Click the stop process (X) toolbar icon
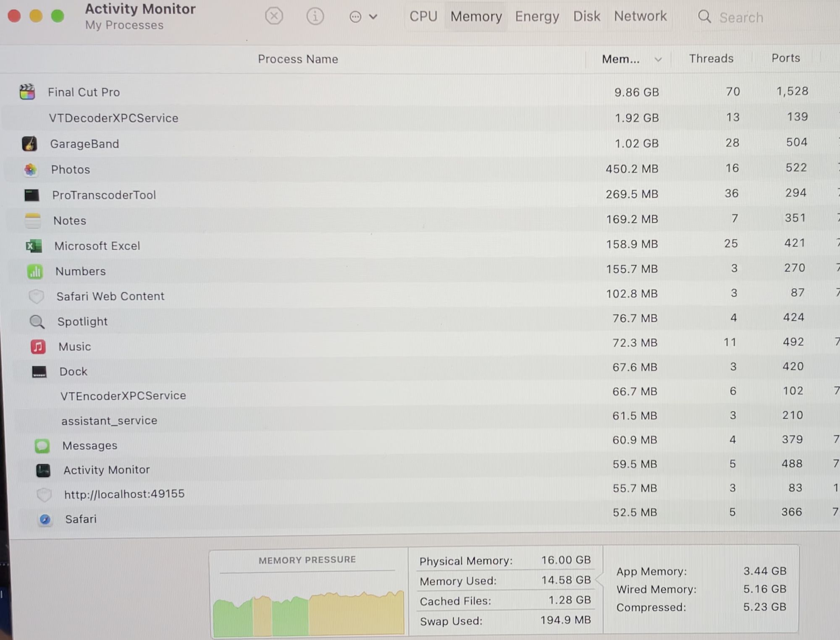The image size is (840, 640). point(274,17)
